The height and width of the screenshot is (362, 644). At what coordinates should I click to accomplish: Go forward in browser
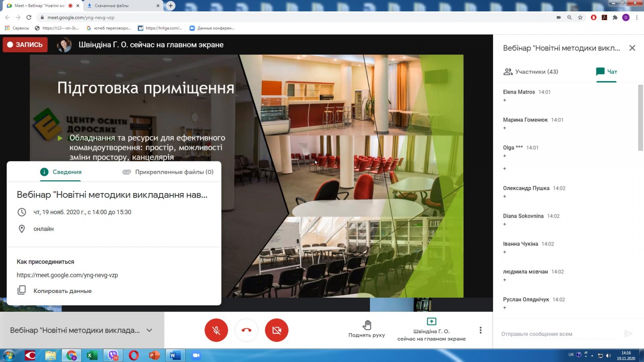18,17
